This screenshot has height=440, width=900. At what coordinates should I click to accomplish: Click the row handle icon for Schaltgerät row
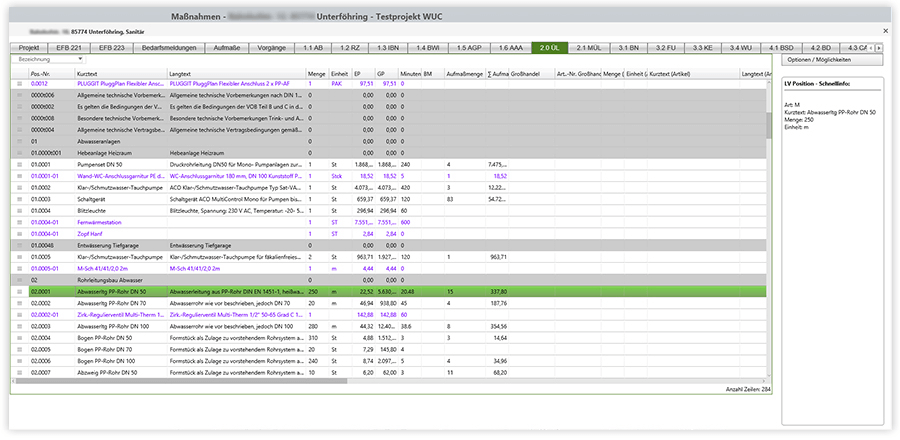click(x=19, y=199)
